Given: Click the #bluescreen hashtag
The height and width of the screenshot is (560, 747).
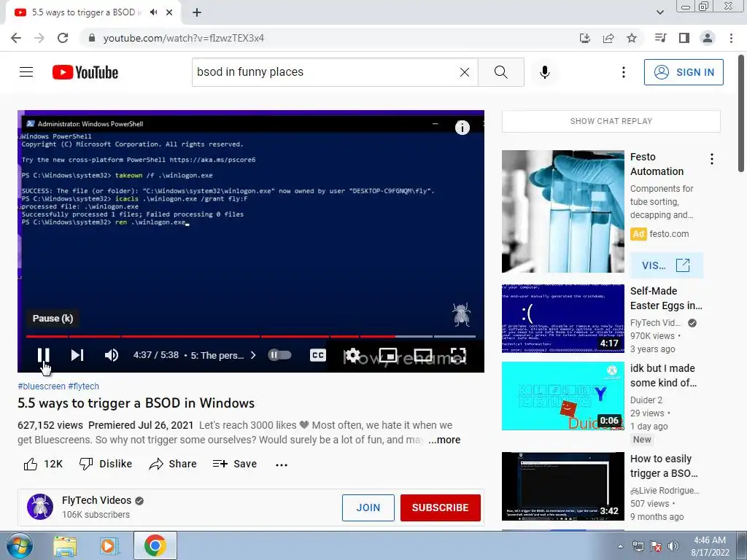Looking at the screenshot, I should pos(42,386).
